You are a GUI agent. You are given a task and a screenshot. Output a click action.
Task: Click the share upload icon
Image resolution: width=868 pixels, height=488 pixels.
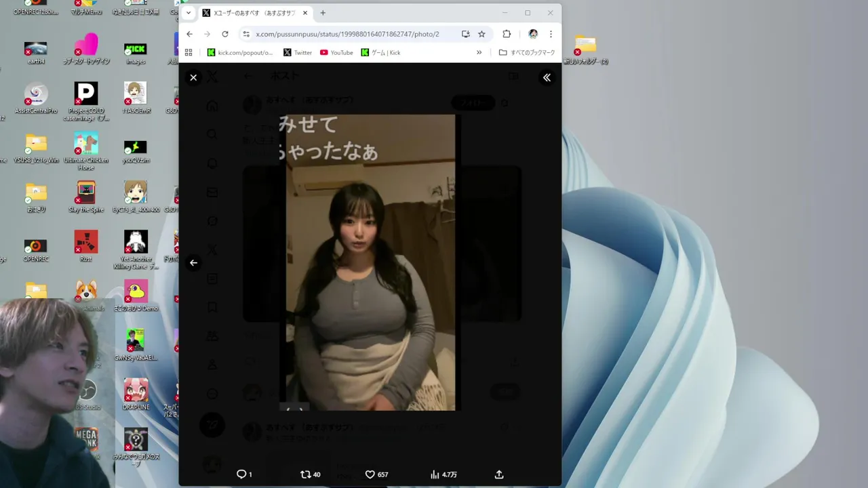[499, 474]
